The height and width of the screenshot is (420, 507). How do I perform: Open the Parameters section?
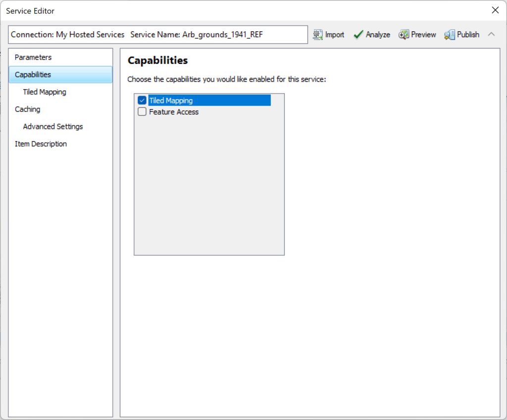pos(33,57)
